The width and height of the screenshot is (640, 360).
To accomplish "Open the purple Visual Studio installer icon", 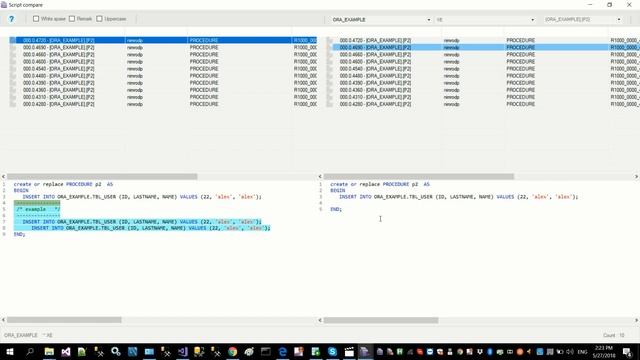I will [182, 351].
